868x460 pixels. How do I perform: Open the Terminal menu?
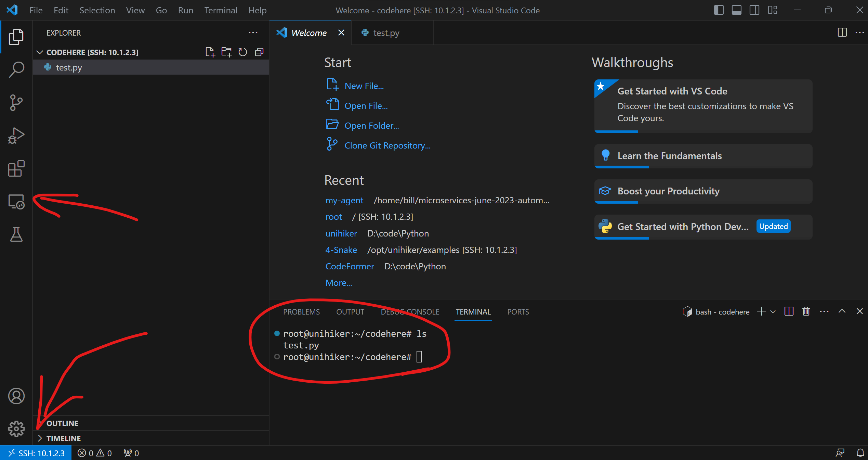tap(221, 10)
